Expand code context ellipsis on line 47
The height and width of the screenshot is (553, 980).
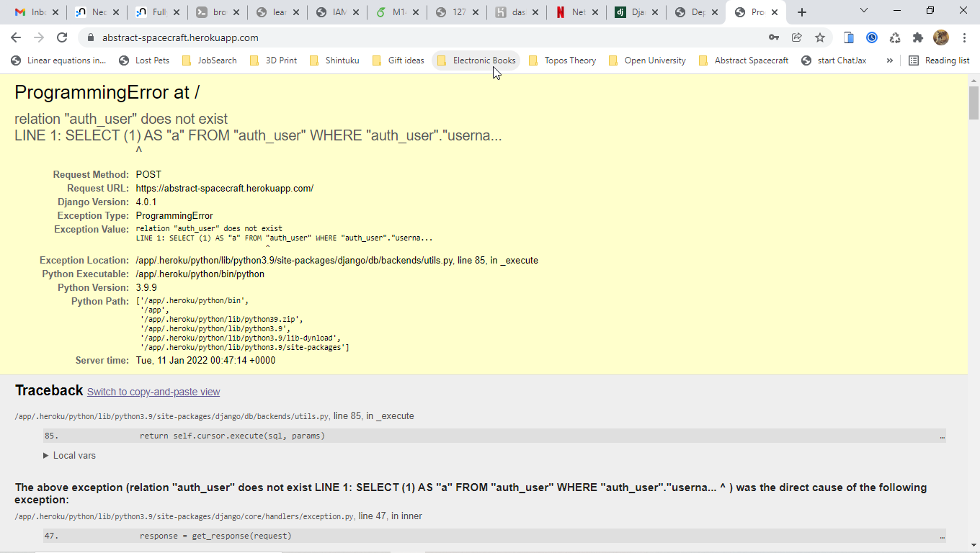[x=943, y=536]
